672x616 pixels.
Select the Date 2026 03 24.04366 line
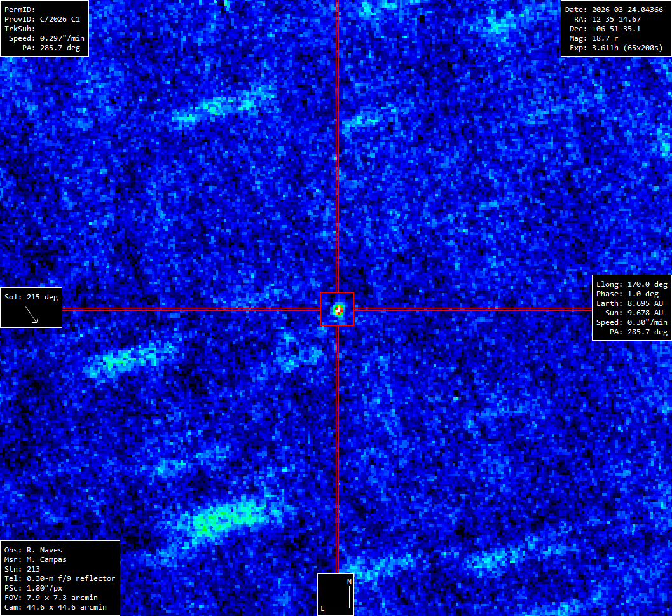pyautogui.click(x=615, y=10)
